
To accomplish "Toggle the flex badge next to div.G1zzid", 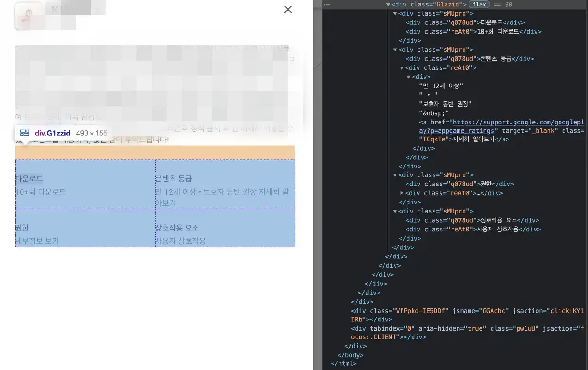I will point(479,4).
